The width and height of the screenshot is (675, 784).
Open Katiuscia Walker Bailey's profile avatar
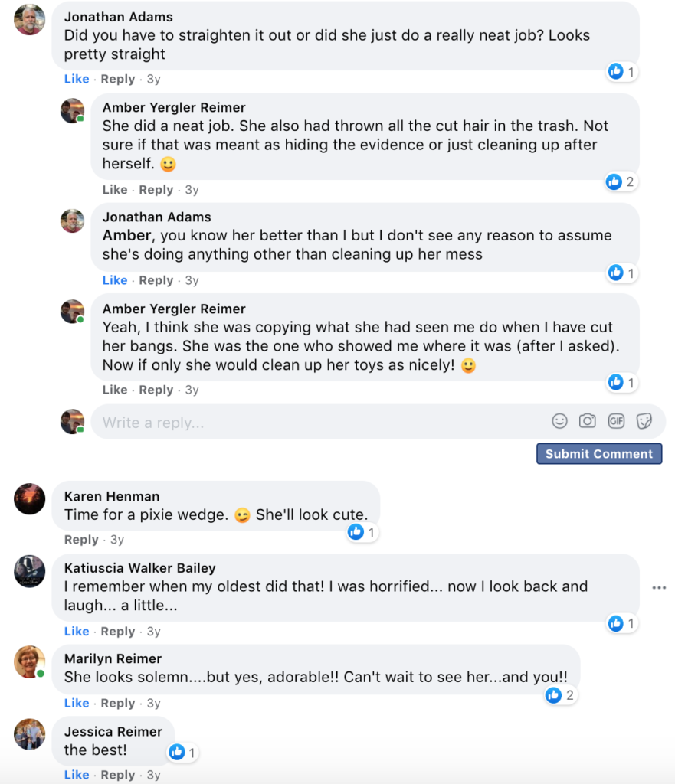(30, 571)
